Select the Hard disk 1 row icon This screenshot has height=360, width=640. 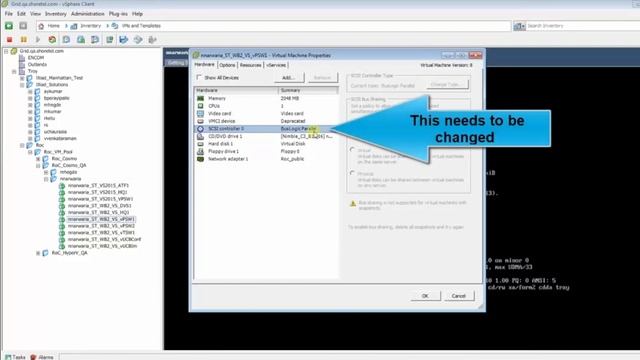click(x=200, y=144)
